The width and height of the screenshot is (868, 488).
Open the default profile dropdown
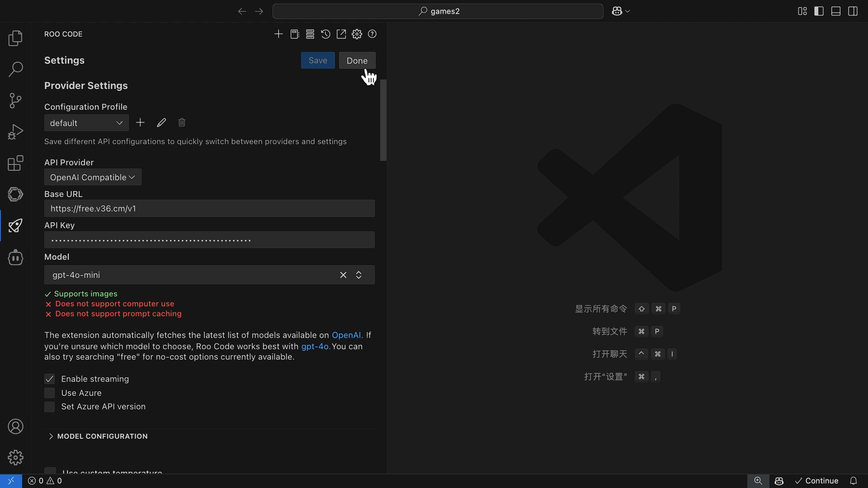coord(86,123)
